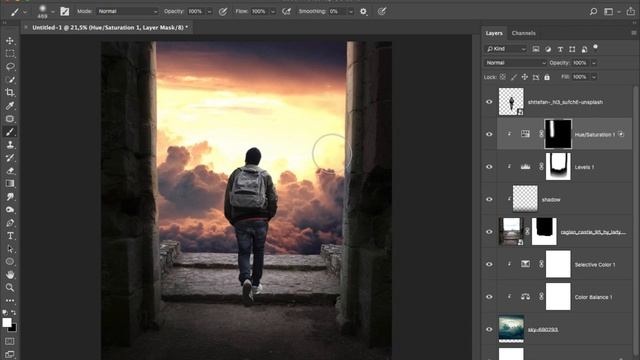Viewport: 640px width, 360px height.
Task: Select the Path Selection tool
Action: pyautogui.click(x=10, y=249)
